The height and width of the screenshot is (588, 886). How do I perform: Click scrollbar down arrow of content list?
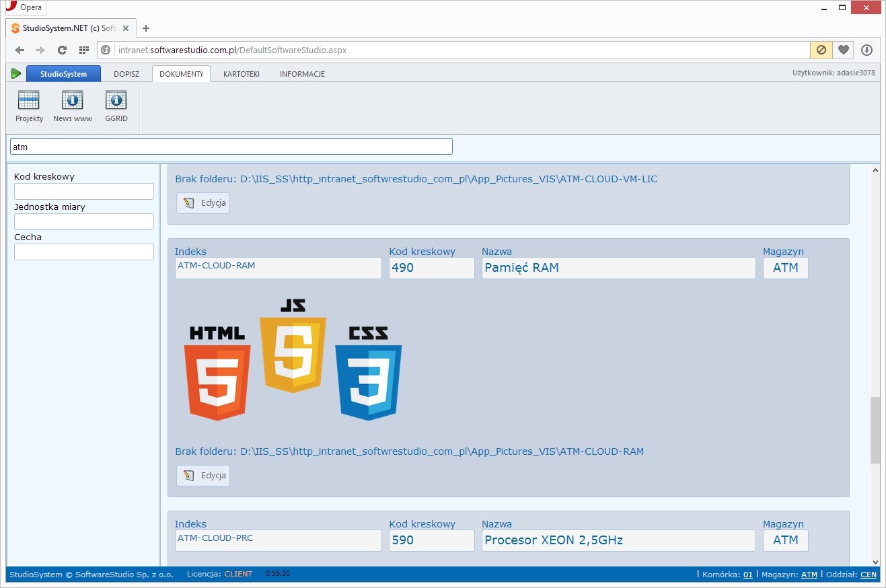(x=875, y=562)
